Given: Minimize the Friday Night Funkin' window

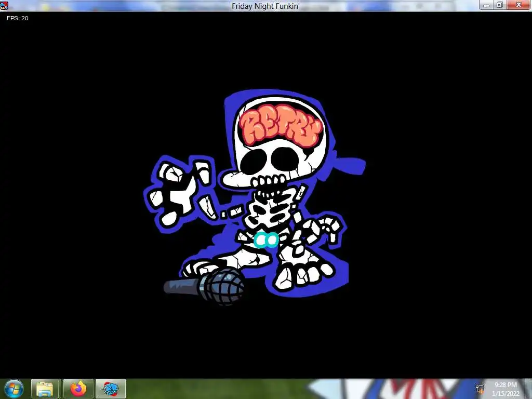Looking at the screenshot, I should 486,5.
